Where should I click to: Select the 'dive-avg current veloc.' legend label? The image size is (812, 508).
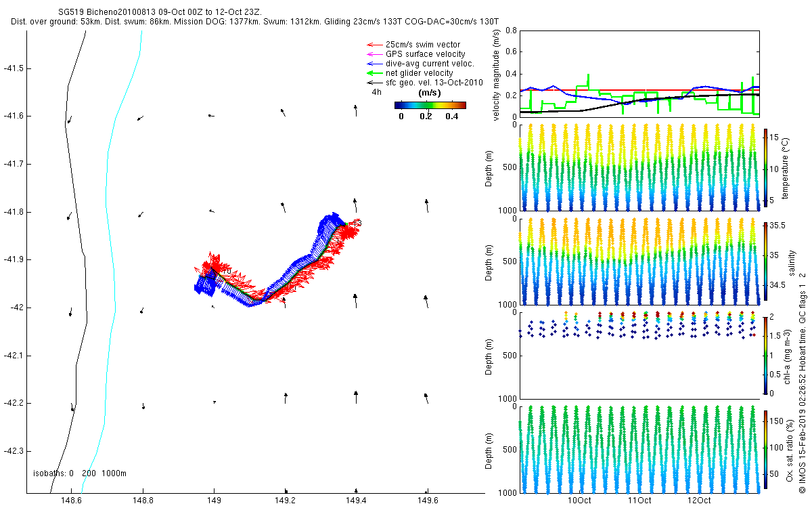[430, 64]
